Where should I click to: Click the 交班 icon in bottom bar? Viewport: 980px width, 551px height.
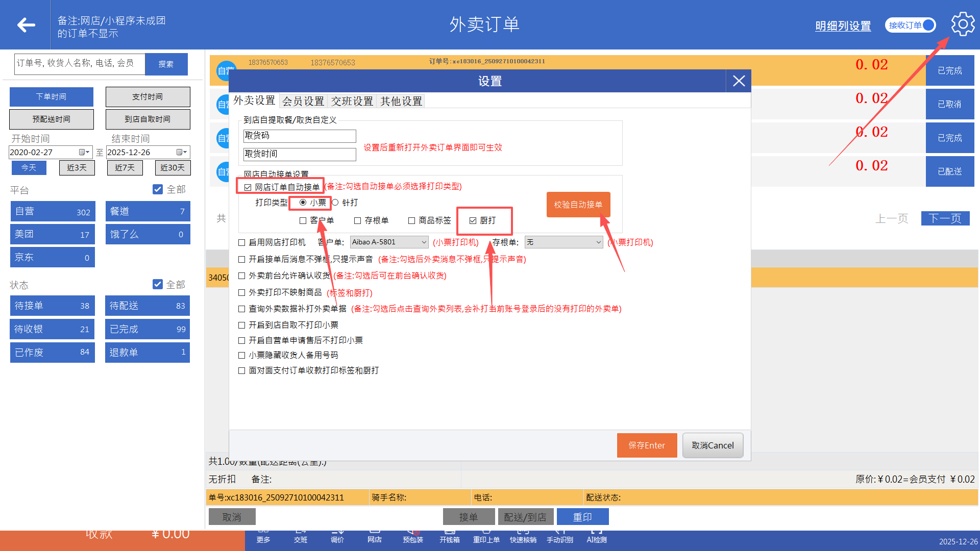(x=301, y=537)
